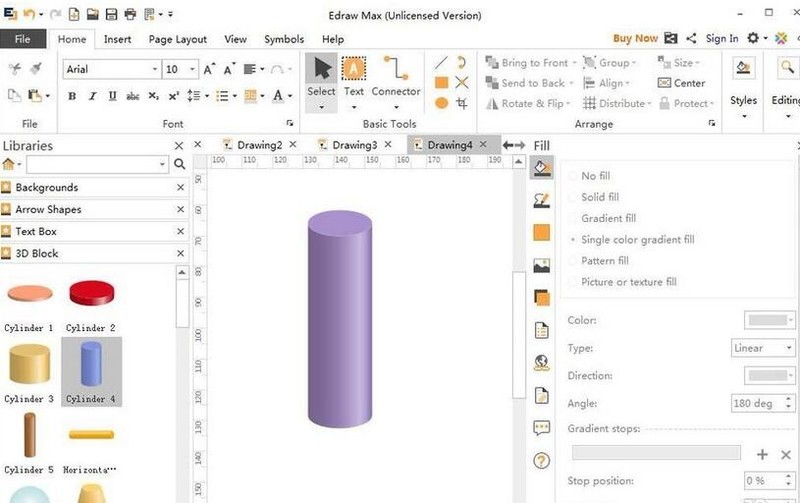Switch to the Insert ribbon tab

click(x=117, y=39)
